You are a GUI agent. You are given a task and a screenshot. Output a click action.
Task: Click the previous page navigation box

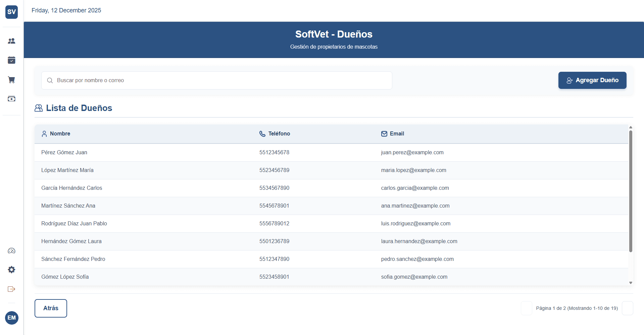526,308
